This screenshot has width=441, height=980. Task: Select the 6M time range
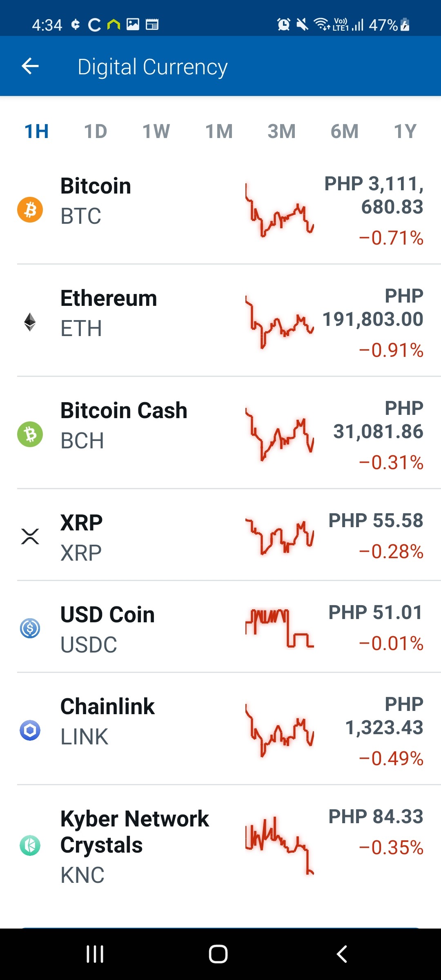point(345,131)
